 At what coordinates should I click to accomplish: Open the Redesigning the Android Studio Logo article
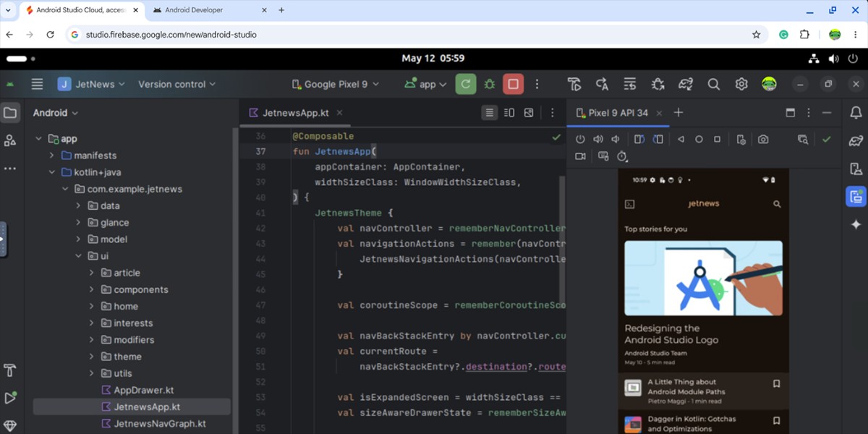(x=704, y=304)
